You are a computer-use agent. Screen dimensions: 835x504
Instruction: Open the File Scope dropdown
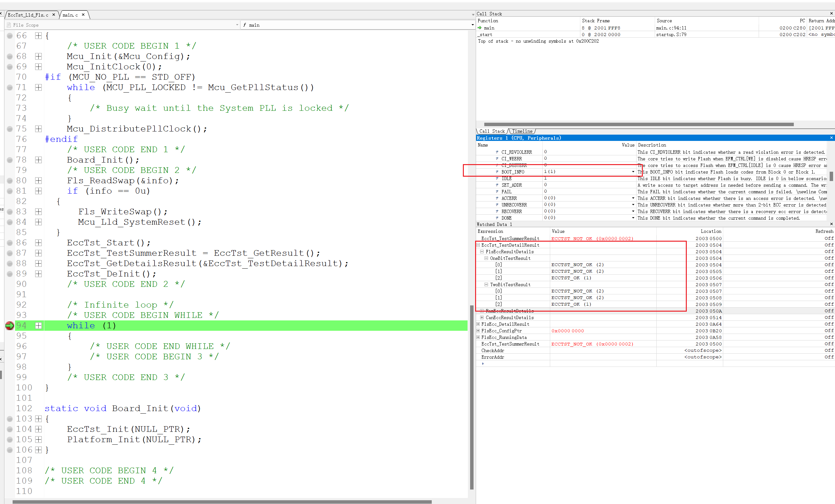point(237,25)
